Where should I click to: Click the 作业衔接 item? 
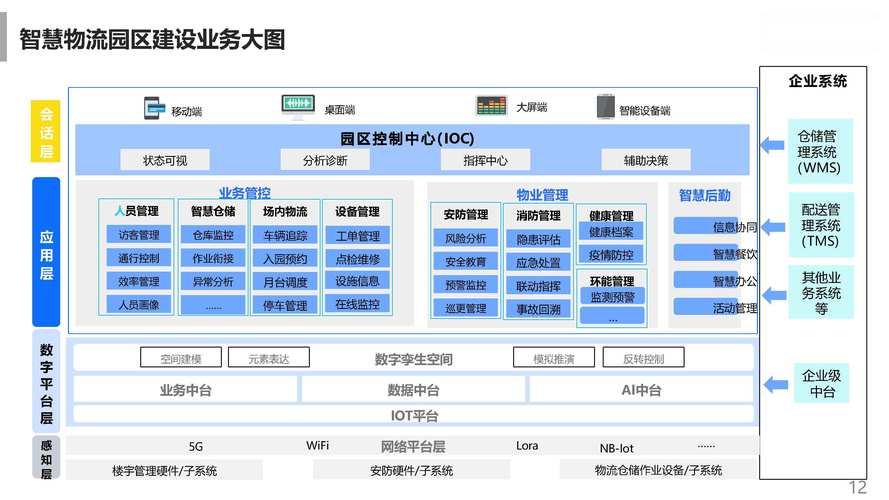click(x=213, y=258)
